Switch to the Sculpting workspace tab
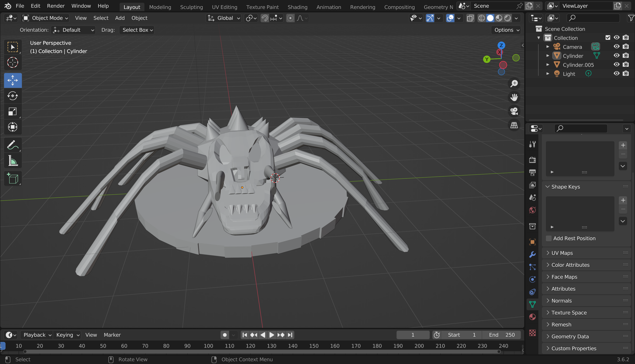 (x=191, y=7)
